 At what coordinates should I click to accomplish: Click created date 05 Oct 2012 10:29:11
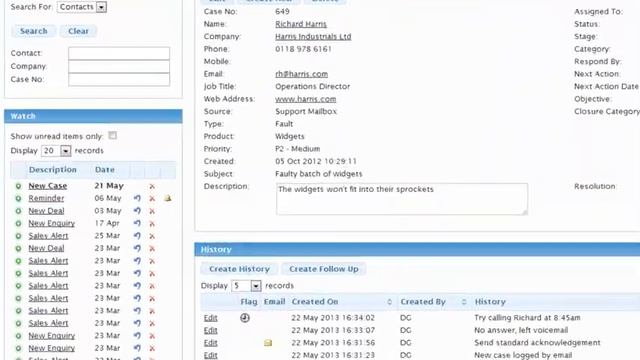click(x=316, y=161)
